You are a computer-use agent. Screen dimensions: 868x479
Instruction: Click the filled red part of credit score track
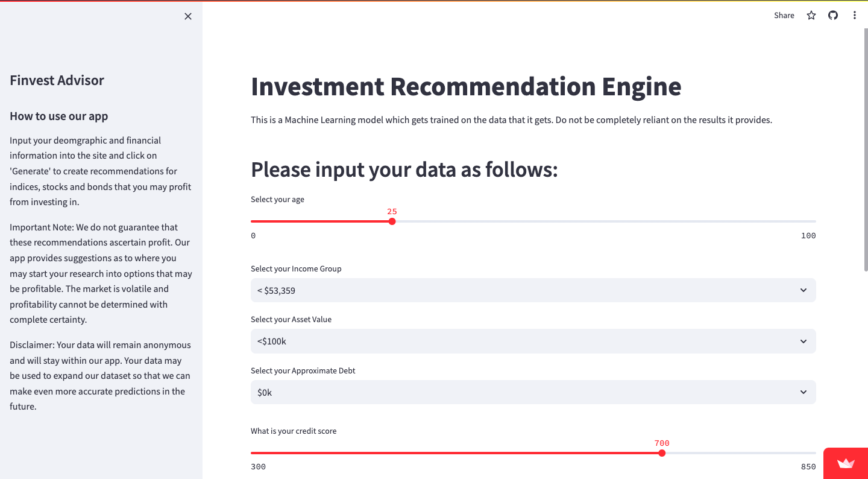(x=452, y=453)
